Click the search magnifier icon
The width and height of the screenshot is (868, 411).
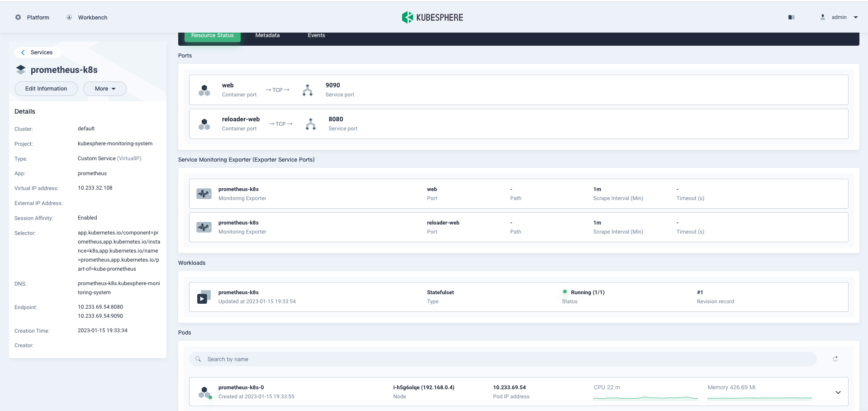tap(198, 359)
